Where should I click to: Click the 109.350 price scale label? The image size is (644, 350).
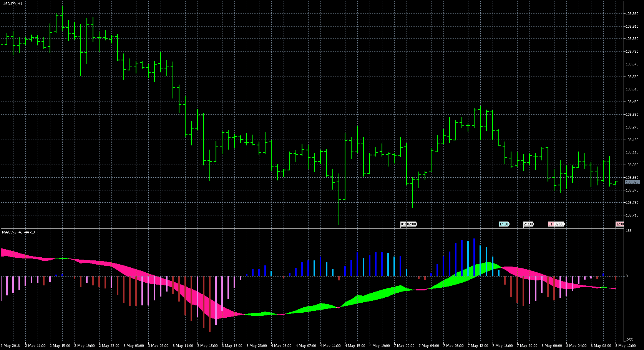point(632,115)
